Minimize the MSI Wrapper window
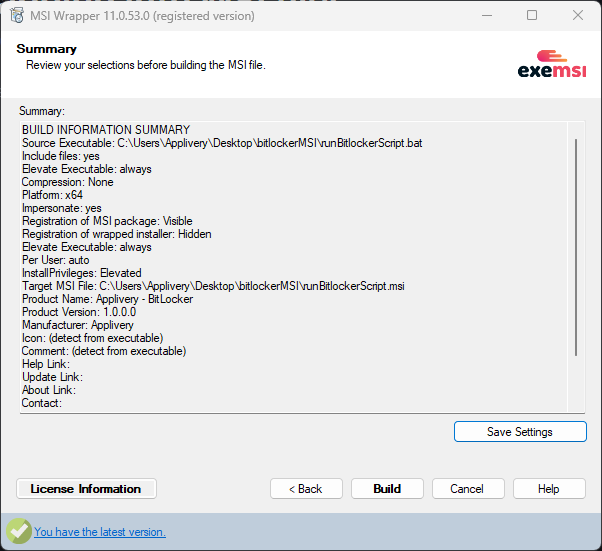Image resolution: width=602 pixels, height=551 pixels. pos(487,15)
